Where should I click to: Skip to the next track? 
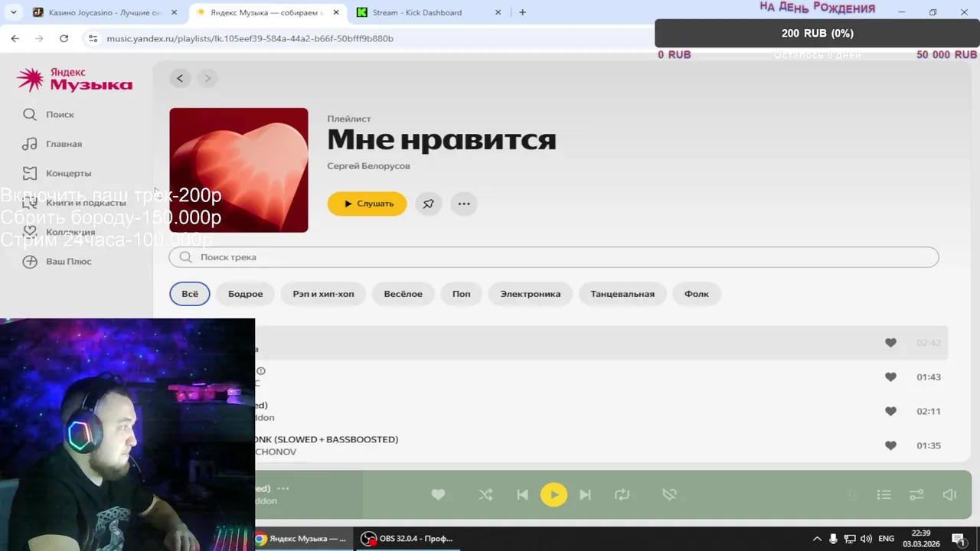tap(585, 494)
